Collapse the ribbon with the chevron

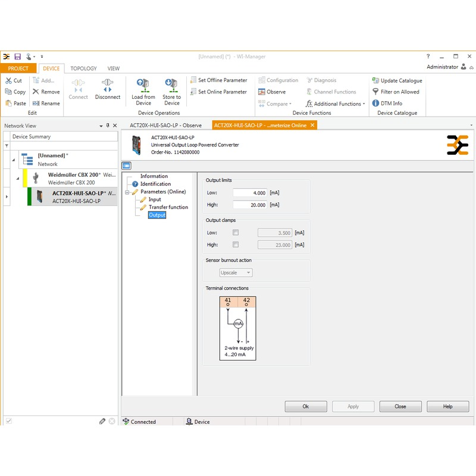pyautogui.click(x=471, y=67)
